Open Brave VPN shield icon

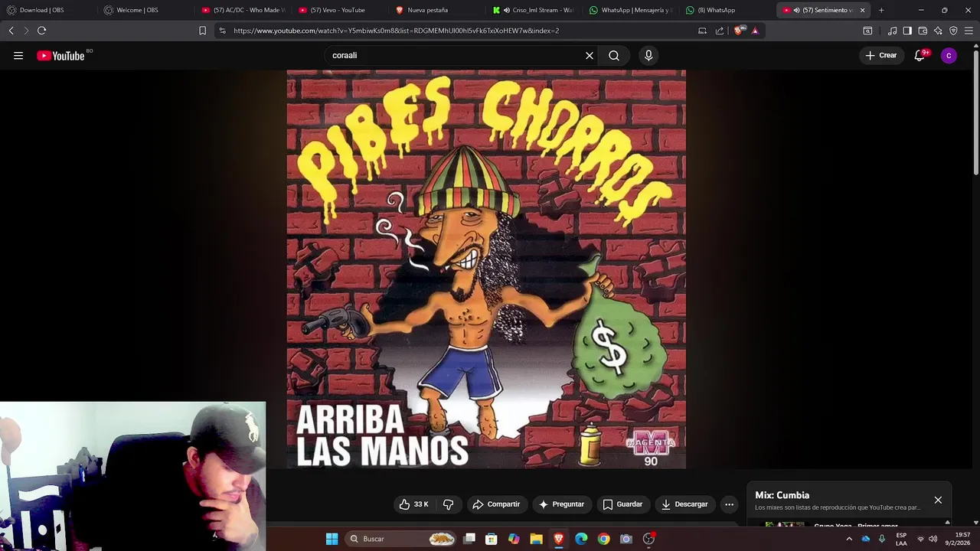[953, 31]
